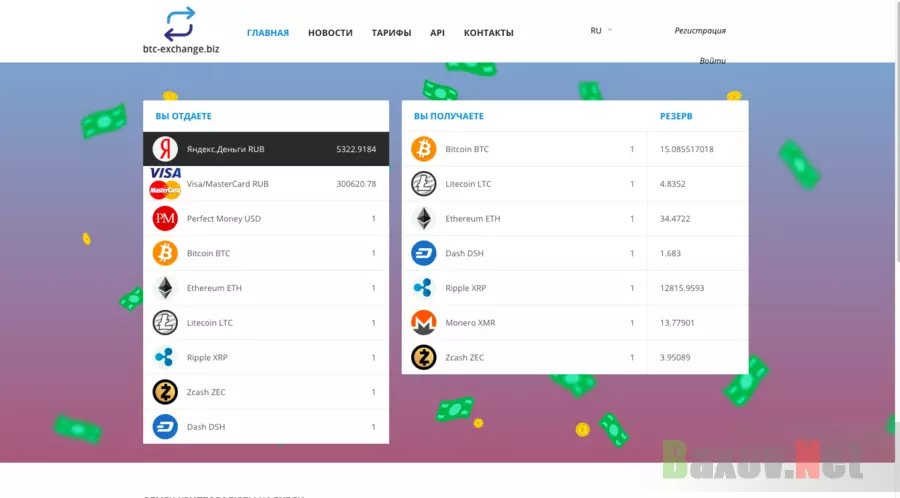The height and width of the screenshot is (498, 900).
Task: Click the Ethereum reserve value 34.4722
Action: click(675, 219)
